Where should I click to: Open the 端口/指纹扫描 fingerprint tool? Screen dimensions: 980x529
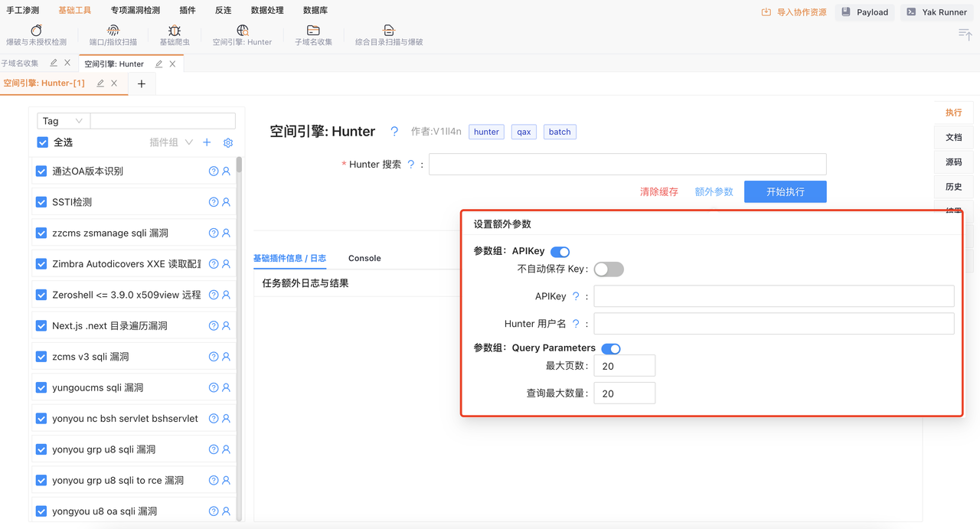[113, 31]
